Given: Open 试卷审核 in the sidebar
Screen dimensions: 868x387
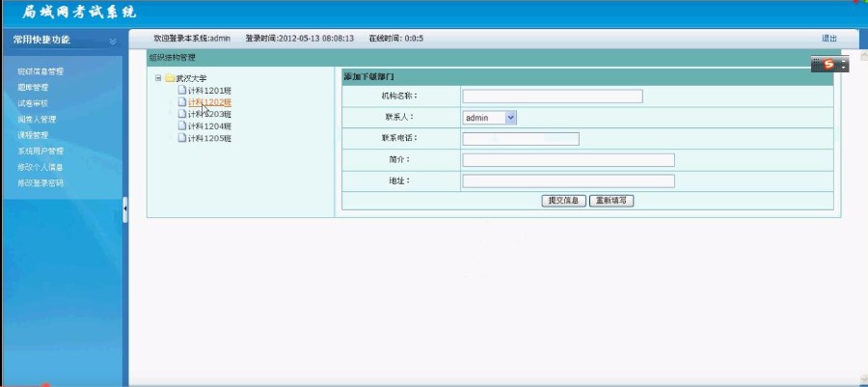Looking at the screenshot, I should 33,103.
